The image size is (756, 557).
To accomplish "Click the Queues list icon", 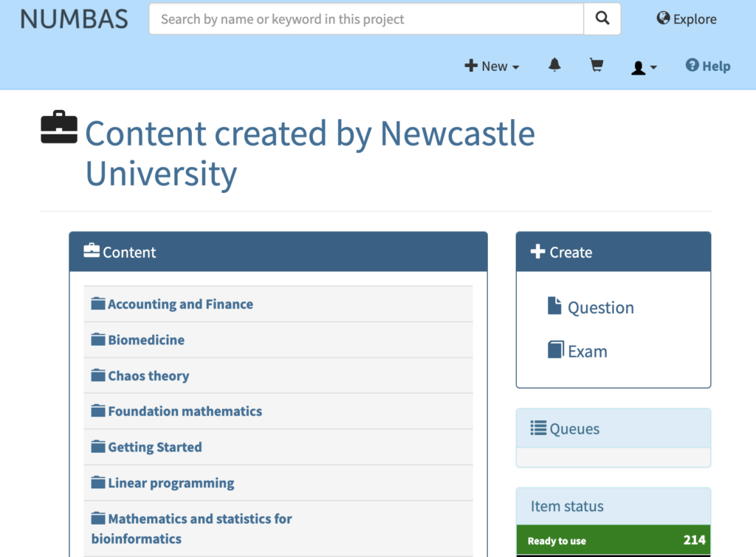I will [x=538, y=428].
